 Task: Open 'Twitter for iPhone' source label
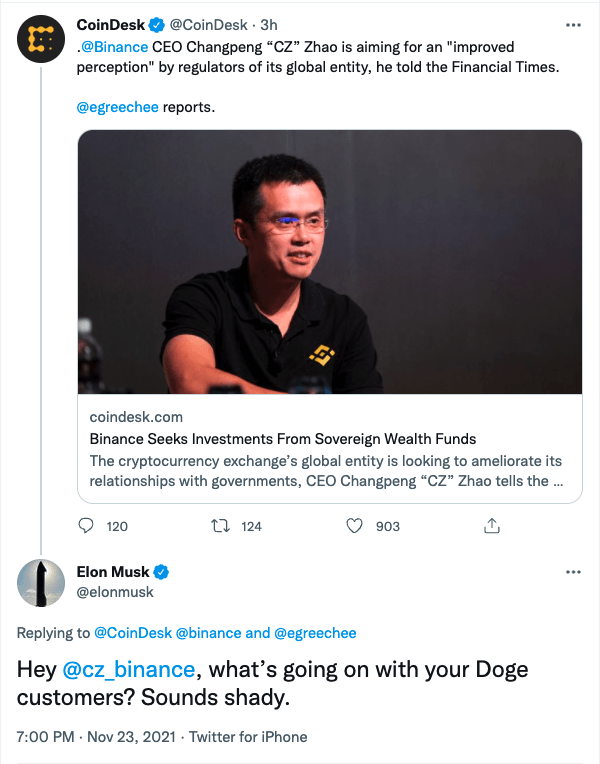coord(248,737)
